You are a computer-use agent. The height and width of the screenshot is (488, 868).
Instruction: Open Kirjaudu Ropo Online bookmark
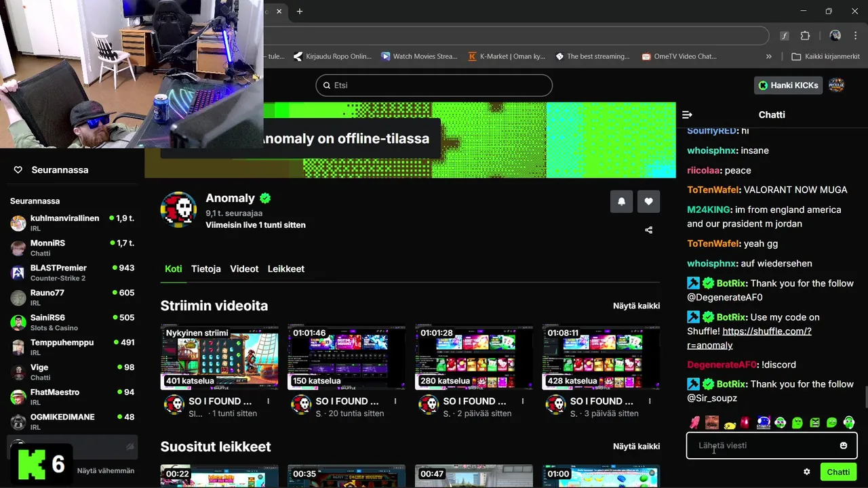pyautogui.click(x=332, y=56)
